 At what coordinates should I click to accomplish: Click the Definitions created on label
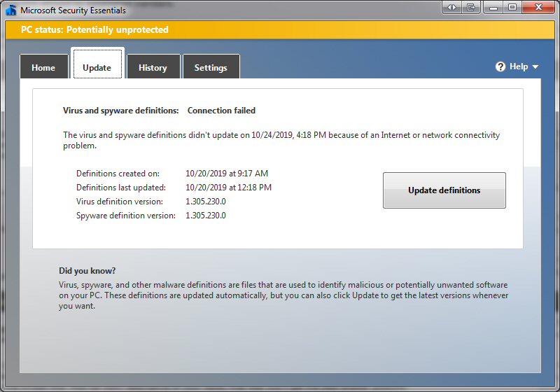coord(118,174)
